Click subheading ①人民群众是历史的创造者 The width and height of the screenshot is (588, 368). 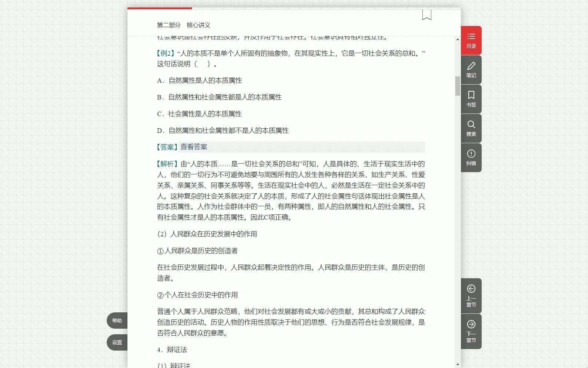pos(197,251)
